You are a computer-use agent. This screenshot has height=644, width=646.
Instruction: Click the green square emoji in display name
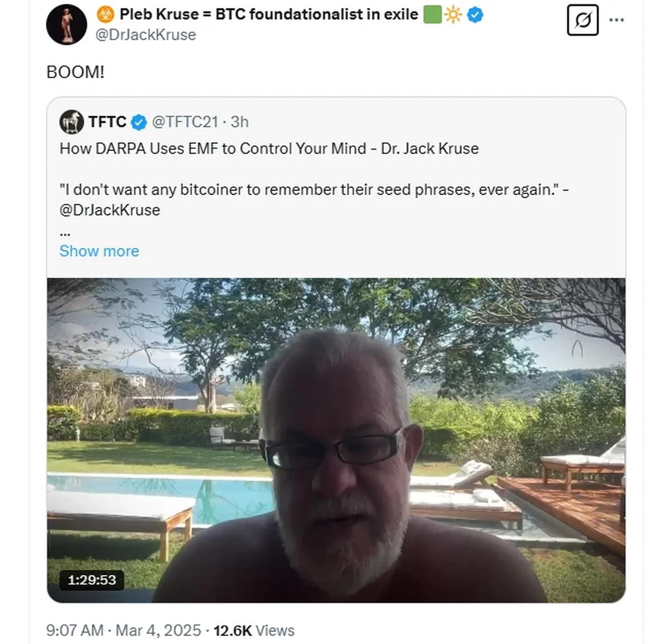[x=432, y=15]
